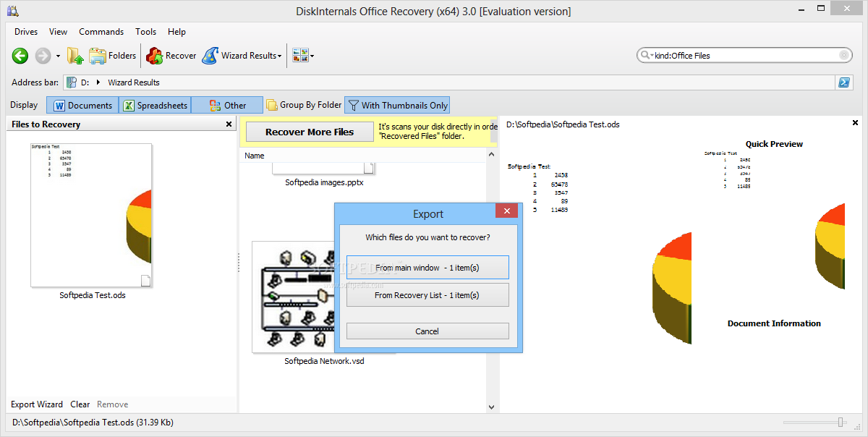Toggle the Other file types filter
The height and width of the screenshot is (437, 868).
[x=227, y=106]
